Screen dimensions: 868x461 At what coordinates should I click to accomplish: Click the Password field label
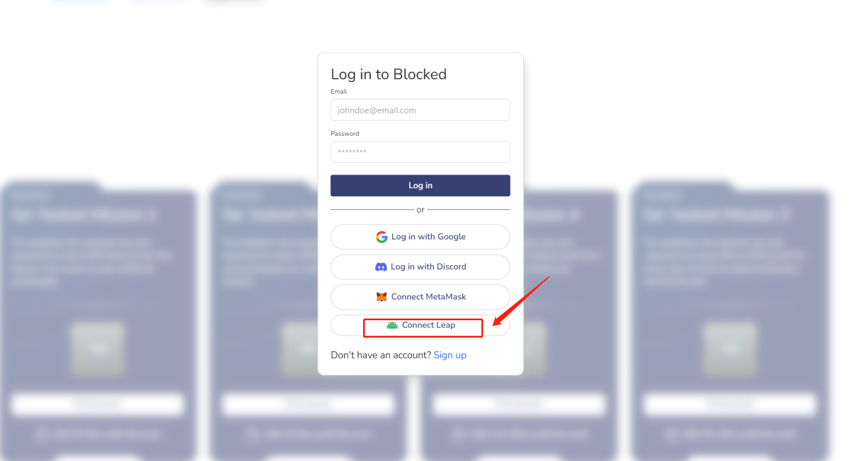[x=345, y=133]
